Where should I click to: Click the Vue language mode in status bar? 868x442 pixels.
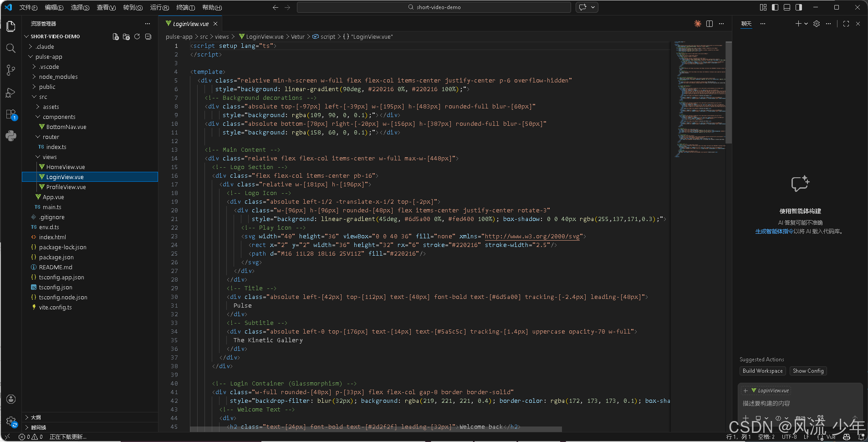pyautogui.click(x=831, y=437)
